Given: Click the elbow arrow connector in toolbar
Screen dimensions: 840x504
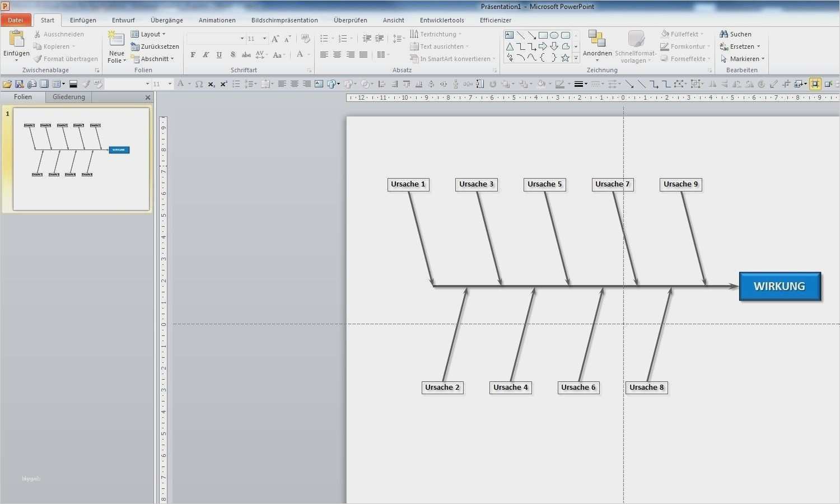Looking at the screenshot, I should click(x=654, y=84).
